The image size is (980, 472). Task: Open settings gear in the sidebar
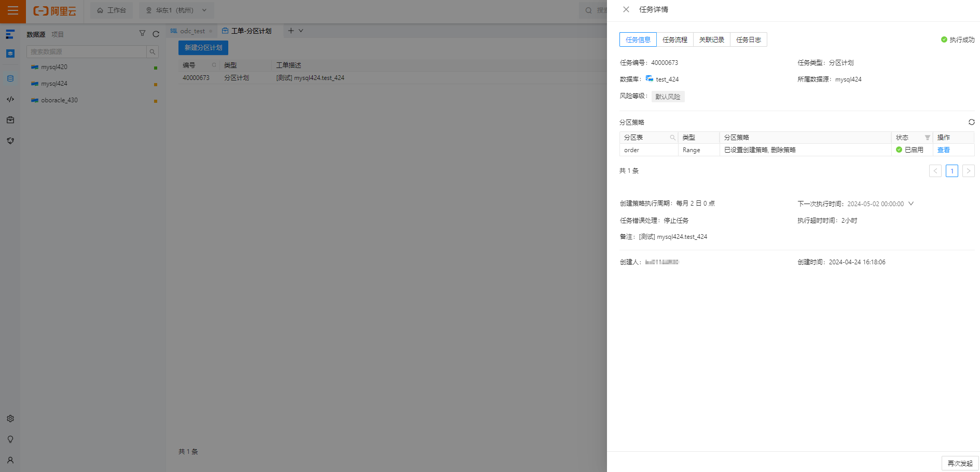tap(10, 419)
